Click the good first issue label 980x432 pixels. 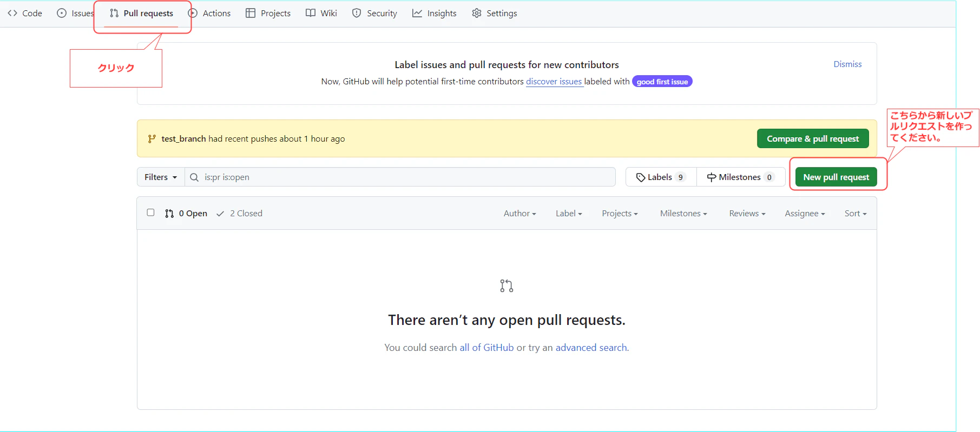pyautogui.click(x=662, y=82)
